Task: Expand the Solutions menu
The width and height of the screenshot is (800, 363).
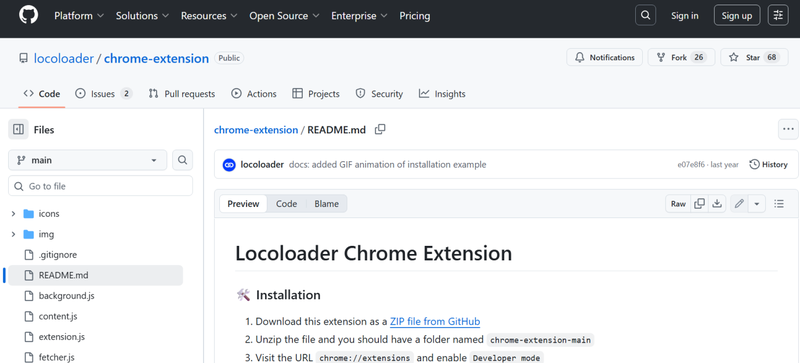Action: point(142,16)
